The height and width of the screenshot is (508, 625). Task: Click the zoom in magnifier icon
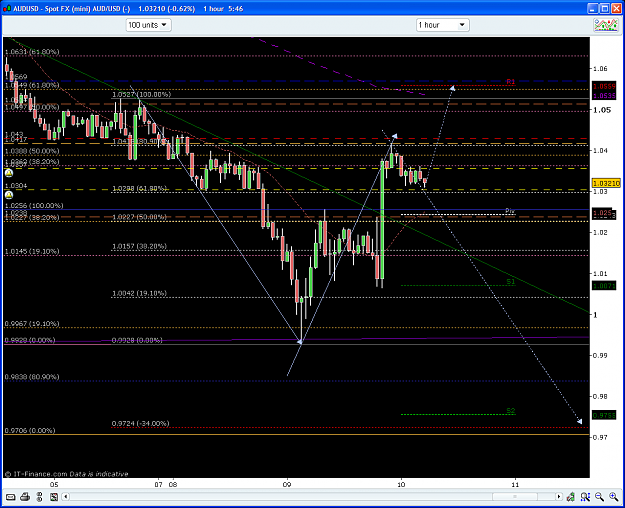pyautogui.click(x=613, y=497)
